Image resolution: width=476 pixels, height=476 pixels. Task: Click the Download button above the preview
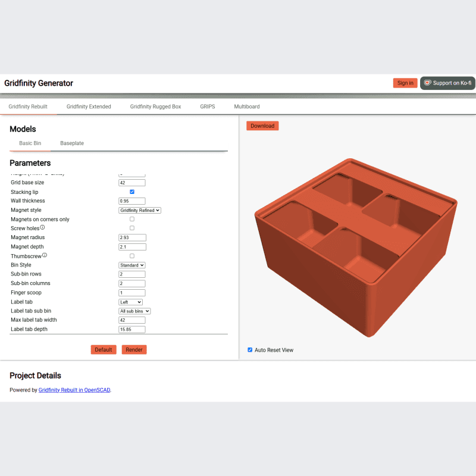262,126
